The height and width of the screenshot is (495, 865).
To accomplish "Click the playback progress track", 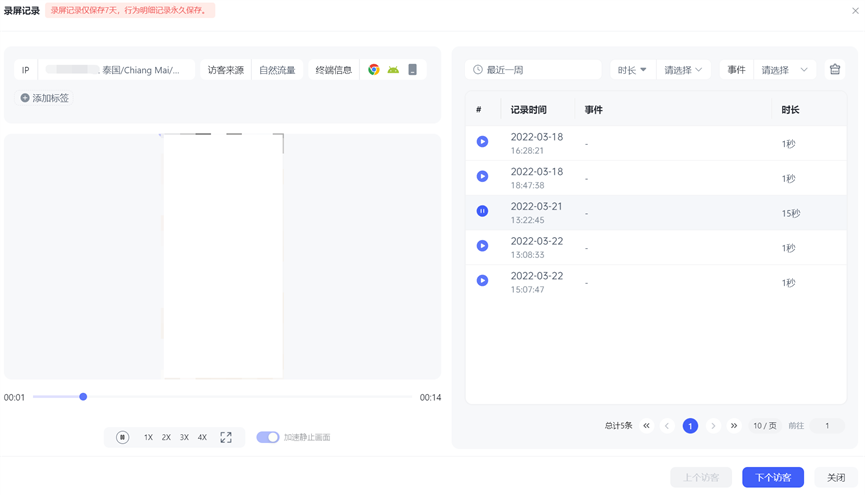I will click(222, 397).
